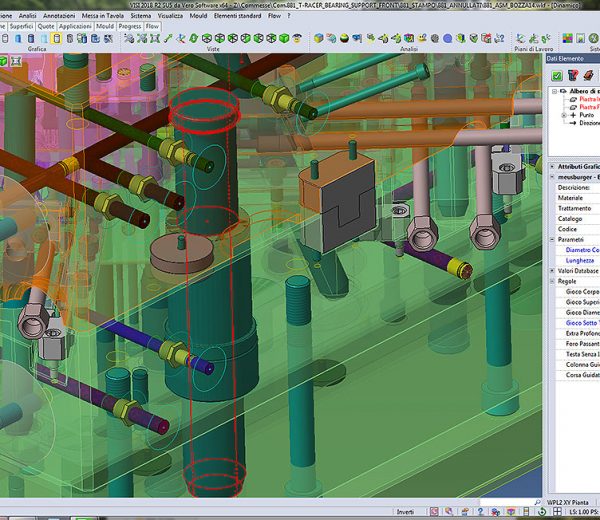Collapse the Parametri section
Image resolution: width=600 pixels, height=520 pixels.
pyautogui.click(x=553, y=239)
